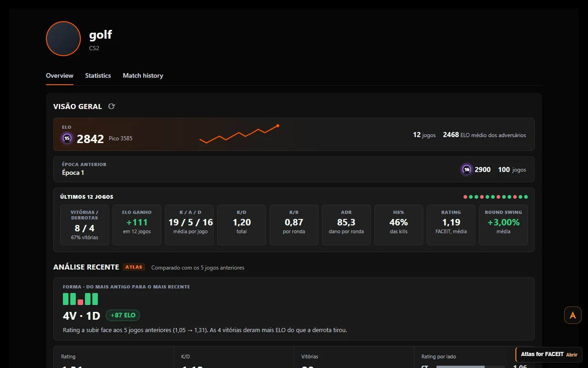Select the Rating 1,19 FACEIT card

click(x=451, y=225)
